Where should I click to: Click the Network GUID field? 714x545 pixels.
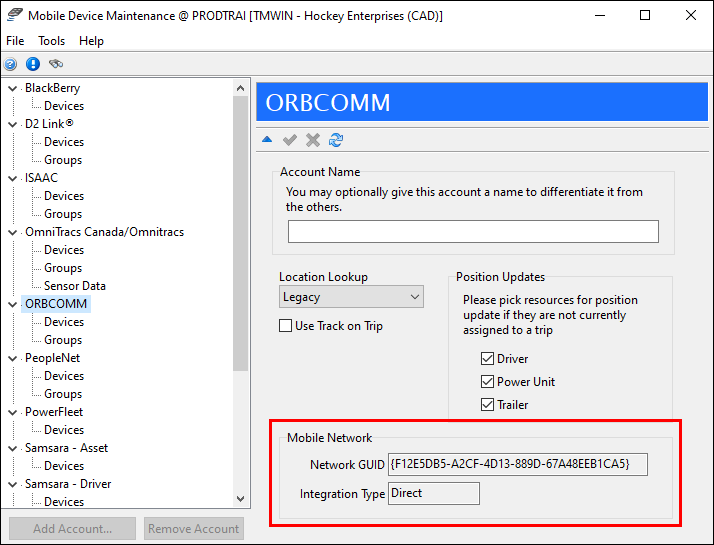[x=518, y=464]
